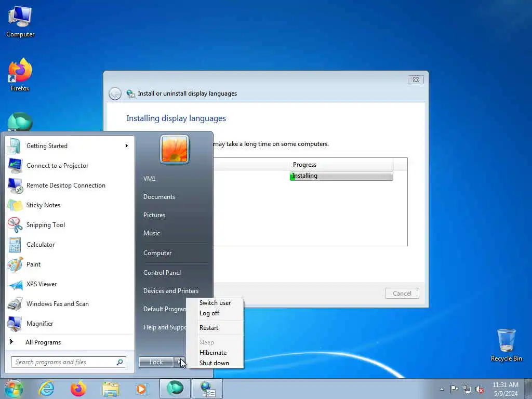Viewport: 532px width, 399px height.
Task: Open Default Programs from Start menu
Action: (x=165, y=309)
